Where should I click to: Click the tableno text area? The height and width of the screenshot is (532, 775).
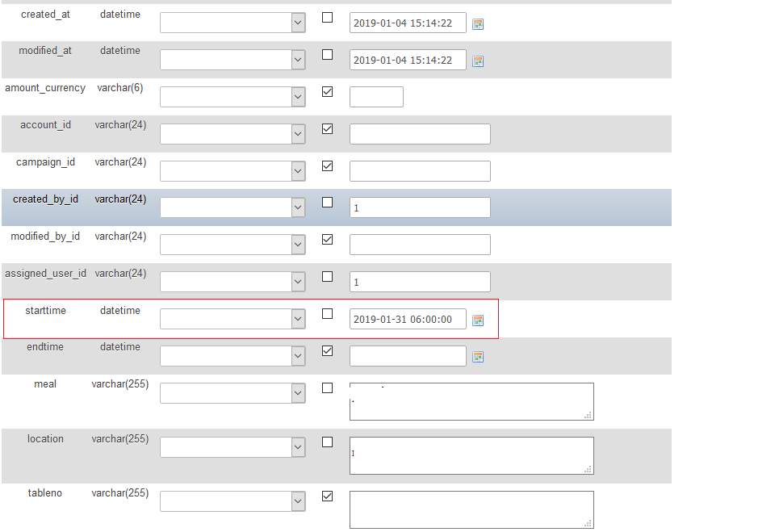(471, 509)
